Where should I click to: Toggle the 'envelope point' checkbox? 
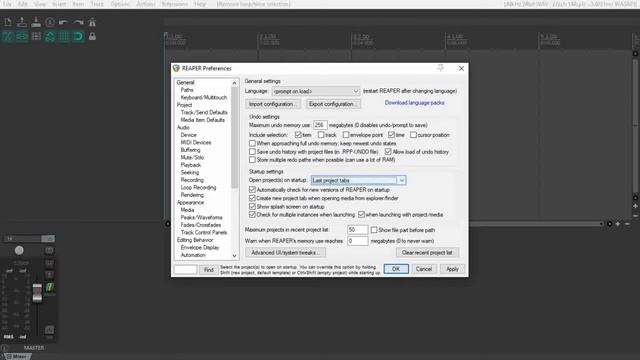[x=346, y=135]
